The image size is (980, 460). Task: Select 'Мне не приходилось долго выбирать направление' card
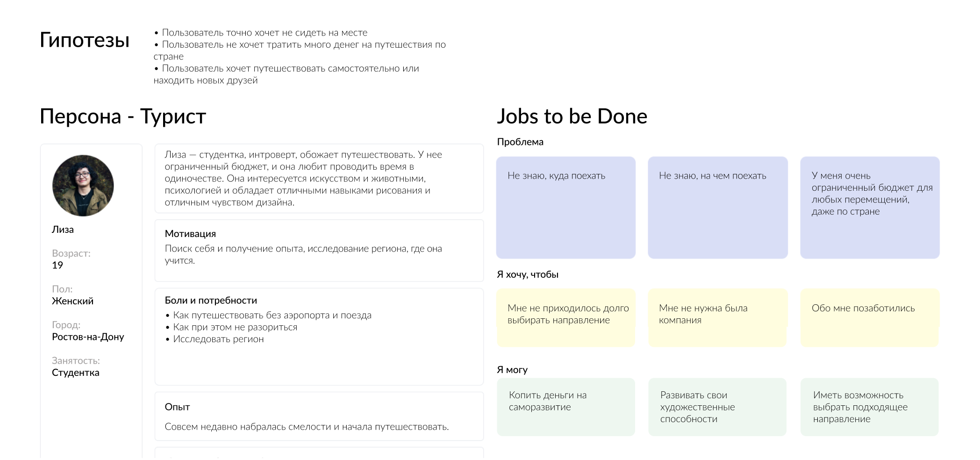(566, 318)
